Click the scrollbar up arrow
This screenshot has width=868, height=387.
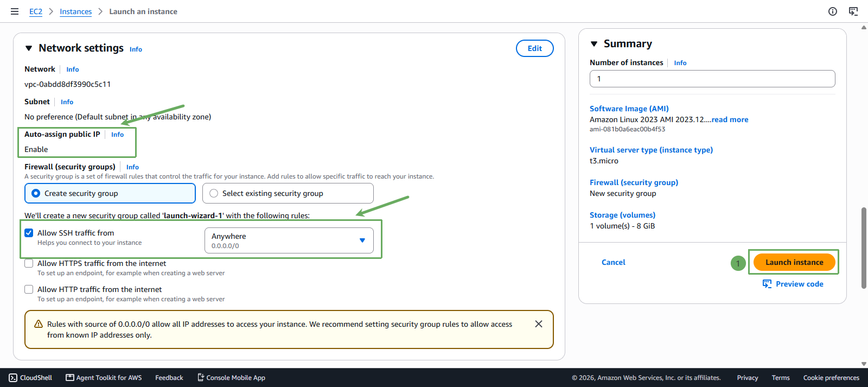click(864, 27)
